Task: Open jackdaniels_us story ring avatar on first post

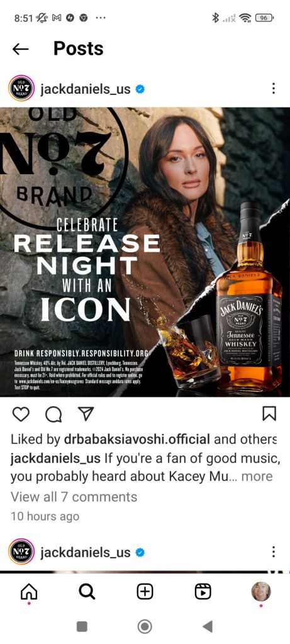Action: [x=21, y=88]
